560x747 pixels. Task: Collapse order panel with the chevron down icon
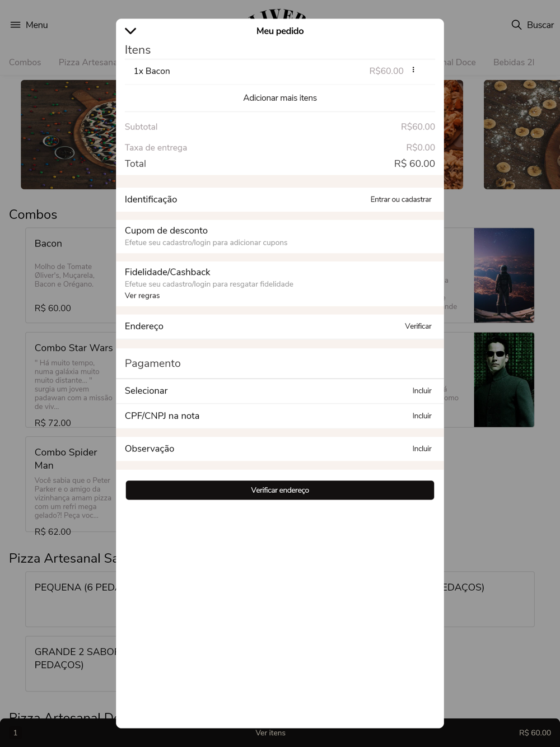[x=130, y=31]
